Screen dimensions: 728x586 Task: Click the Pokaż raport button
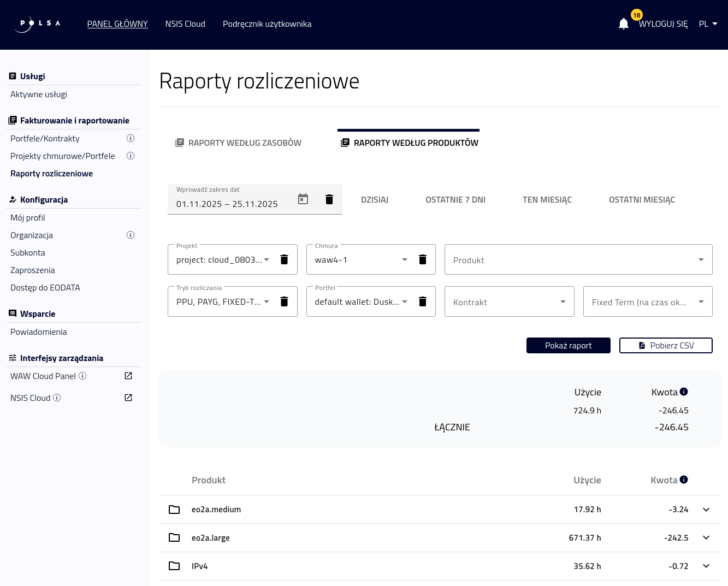click(x=568, y=346)
